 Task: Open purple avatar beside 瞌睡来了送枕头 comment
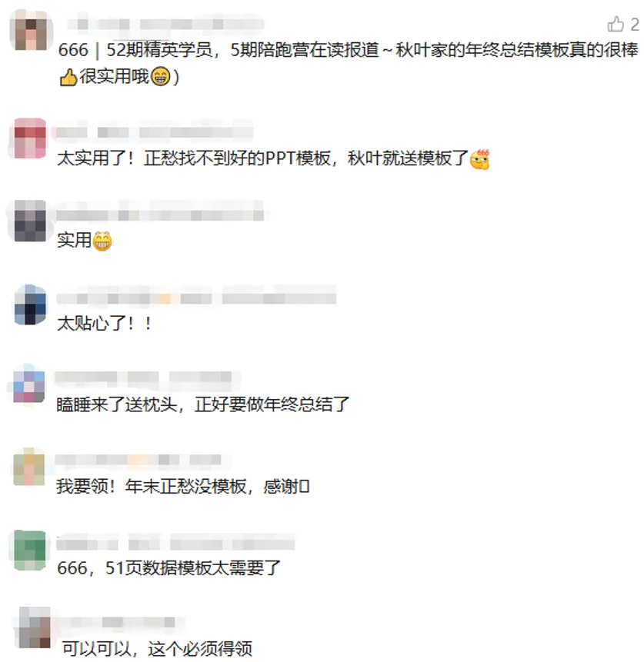point(28,385)
